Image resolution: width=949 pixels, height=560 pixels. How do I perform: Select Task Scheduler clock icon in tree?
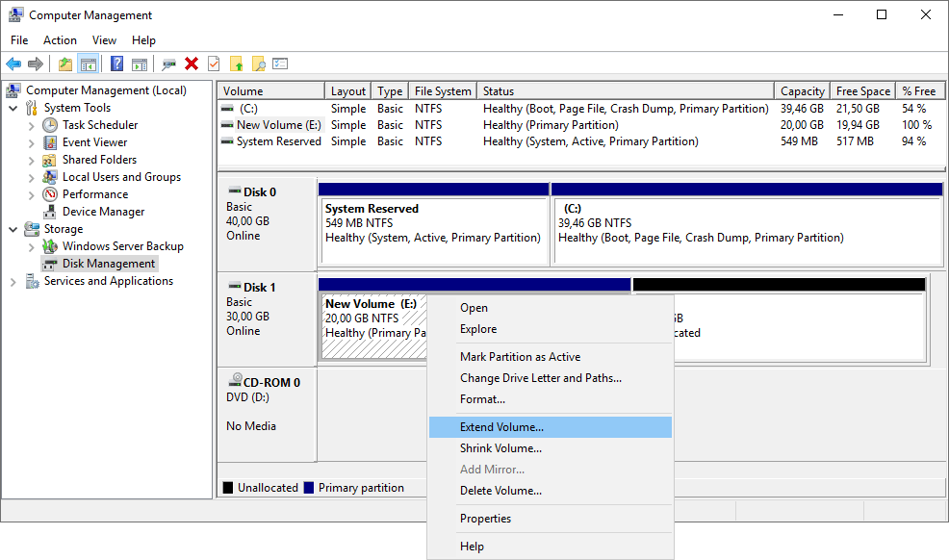[x=50, y=125]
